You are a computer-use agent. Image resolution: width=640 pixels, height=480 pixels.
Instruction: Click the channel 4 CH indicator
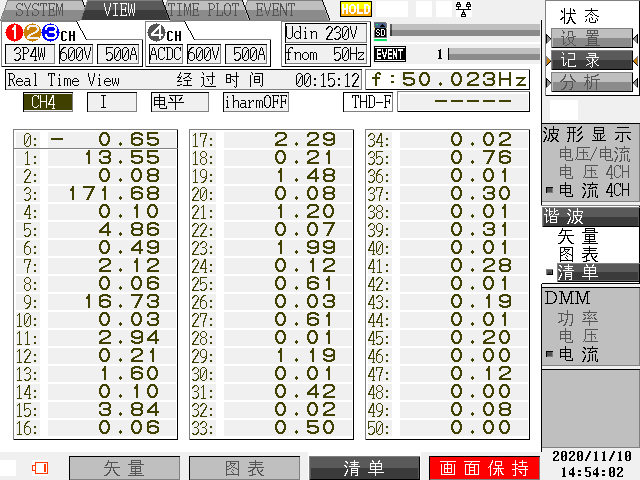pyautogui.click(x=165, y=32)
